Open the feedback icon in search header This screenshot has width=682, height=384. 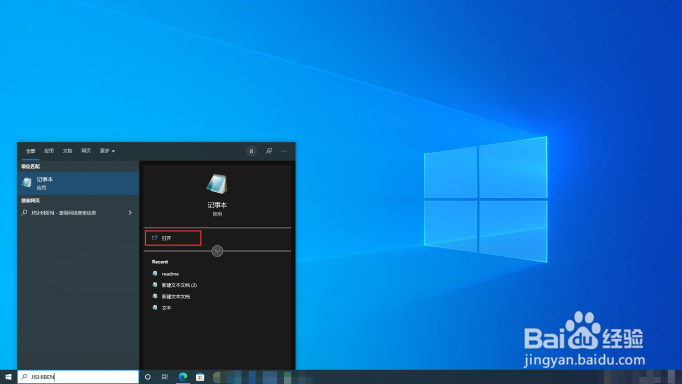tap(269, 151)
